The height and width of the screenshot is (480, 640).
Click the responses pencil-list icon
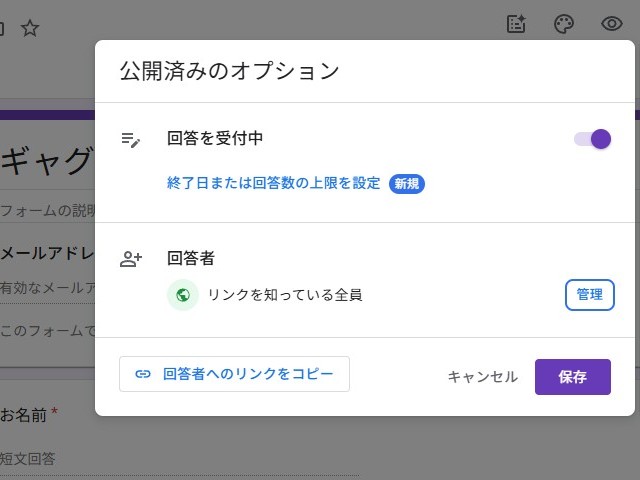(131, 140)
